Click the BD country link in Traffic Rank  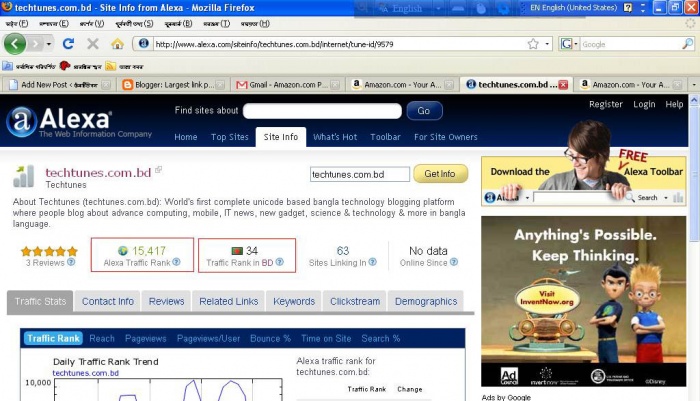coord(267,263)
